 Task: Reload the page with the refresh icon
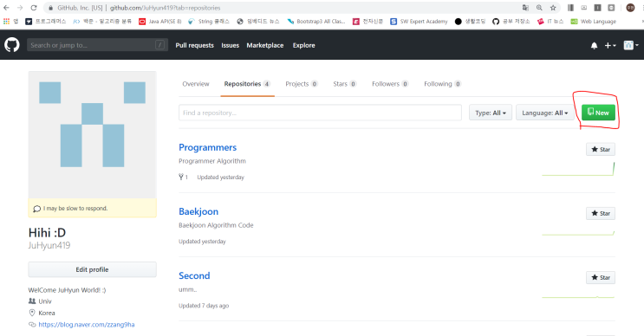[x=34, y=8]
